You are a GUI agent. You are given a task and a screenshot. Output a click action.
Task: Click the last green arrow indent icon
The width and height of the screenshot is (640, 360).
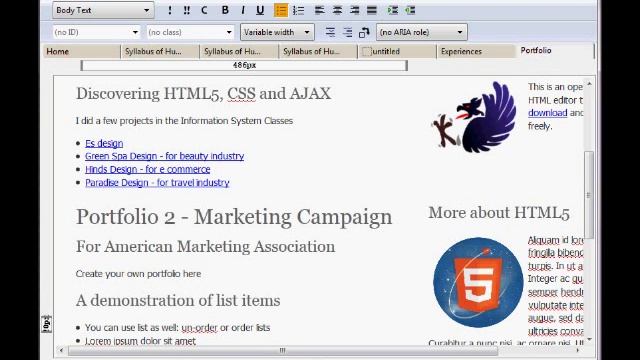tap(410, 10)
